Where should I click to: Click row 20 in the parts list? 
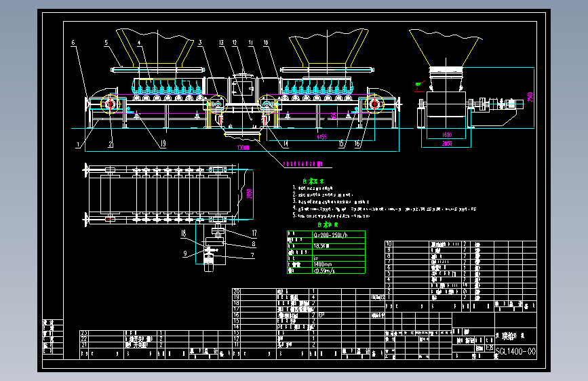tap(309, 292)
